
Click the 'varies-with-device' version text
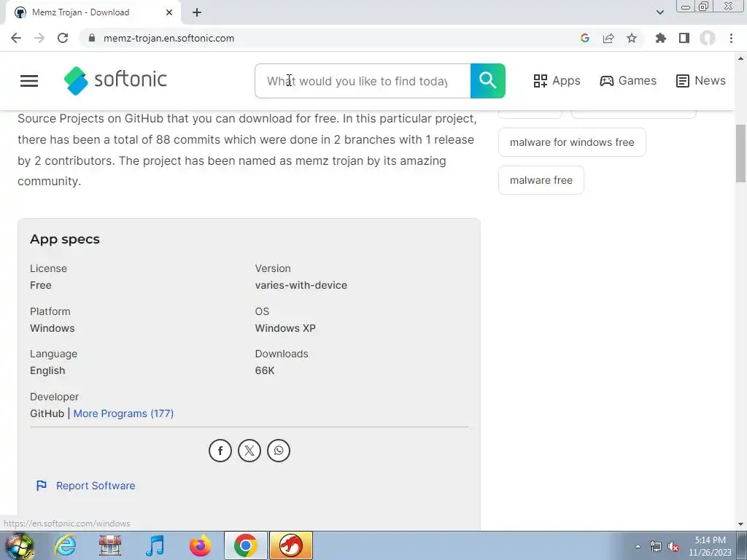tap(301, 285)
